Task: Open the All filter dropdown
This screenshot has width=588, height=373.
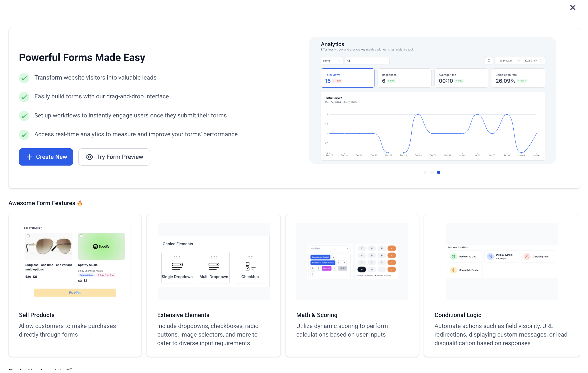Action: pos(366,61)
